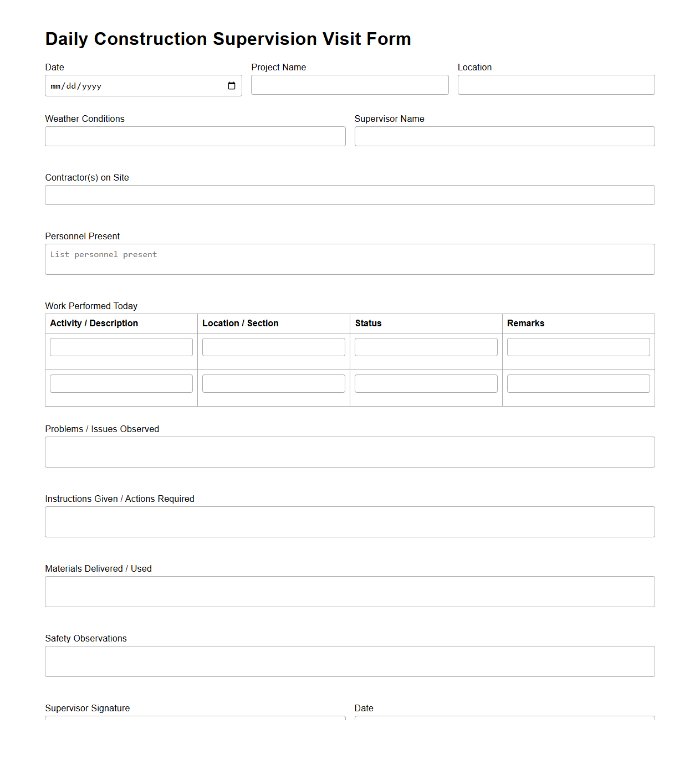This screenshot has height=775, width=700.
Task: Select Instructions Given / Actions Required area
Action: coord(350,521)
